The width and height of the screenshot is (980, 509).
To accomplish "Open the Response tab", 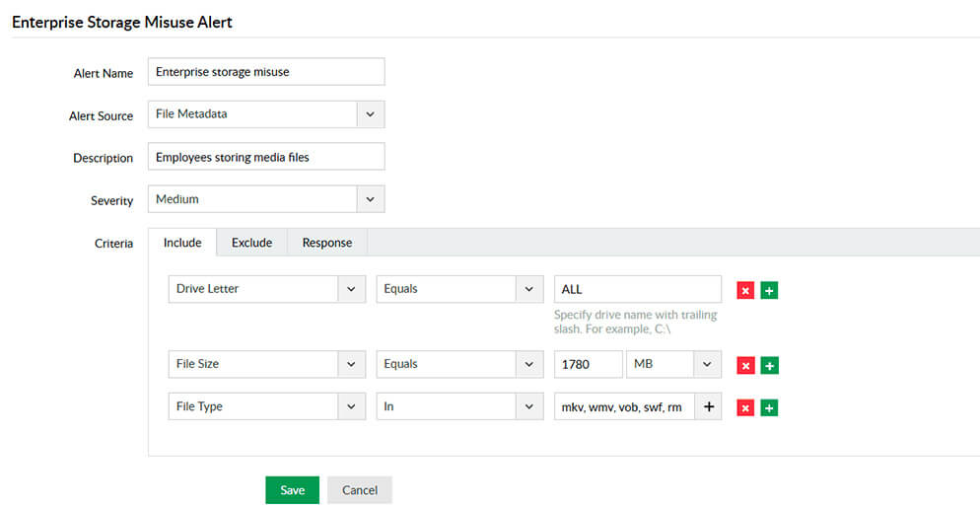I will pos(326,243).
